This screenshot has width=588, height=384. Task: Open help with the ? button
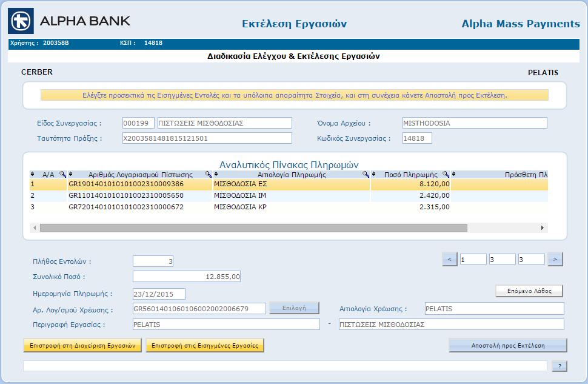click(560, 366)
